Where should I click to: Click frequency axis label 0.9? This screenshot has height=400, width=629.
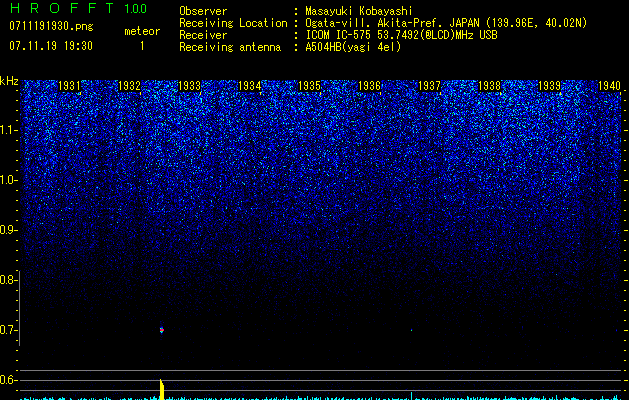7,230
